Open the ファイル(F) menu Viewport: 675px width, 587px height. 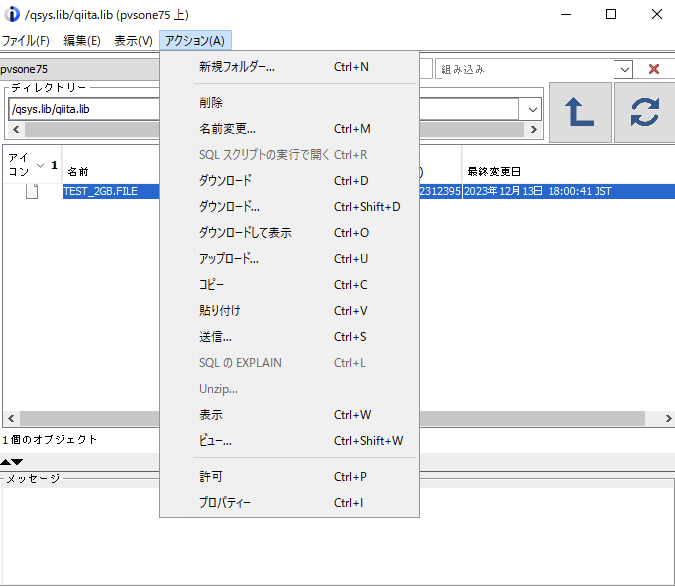[26, 40]
